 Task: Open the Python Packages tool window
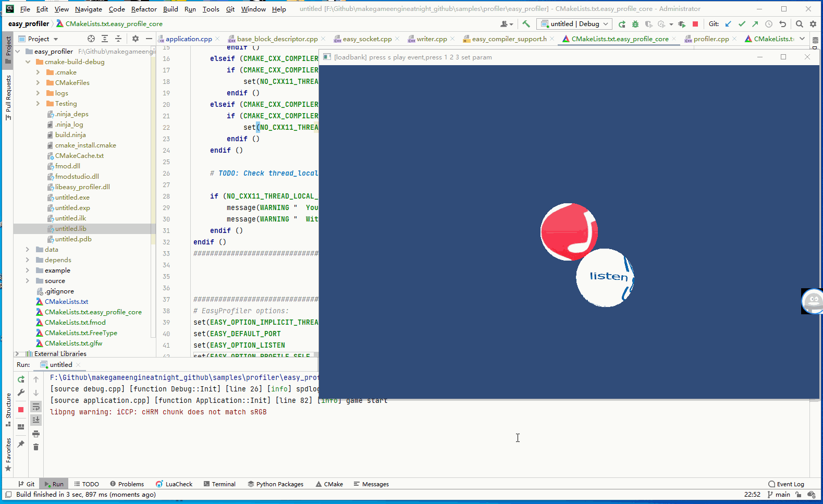click(x=276, y=484)
